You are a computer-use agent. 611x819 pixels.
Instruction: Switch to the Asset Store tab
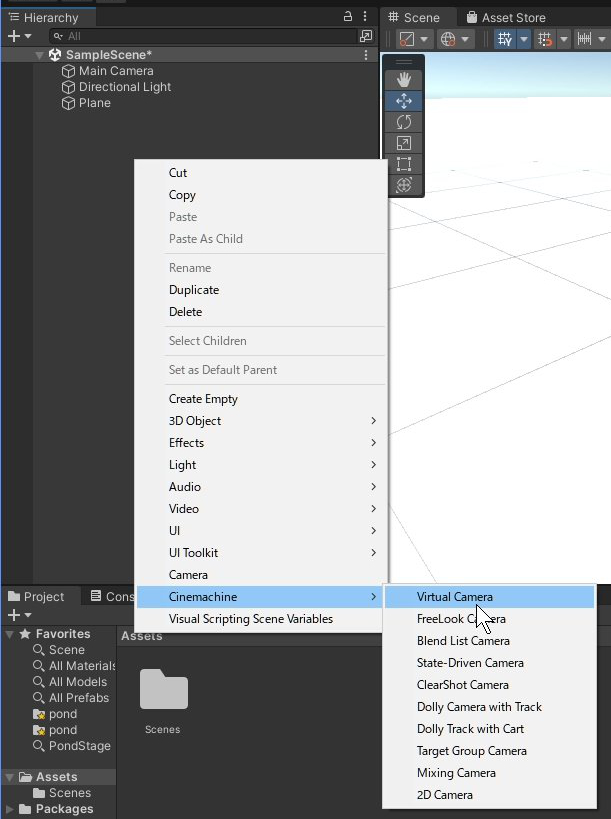tap(506, 17)
